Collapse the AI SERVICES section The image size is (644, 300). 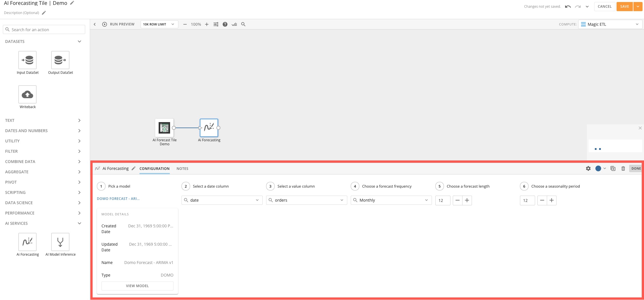pos(79,223)
